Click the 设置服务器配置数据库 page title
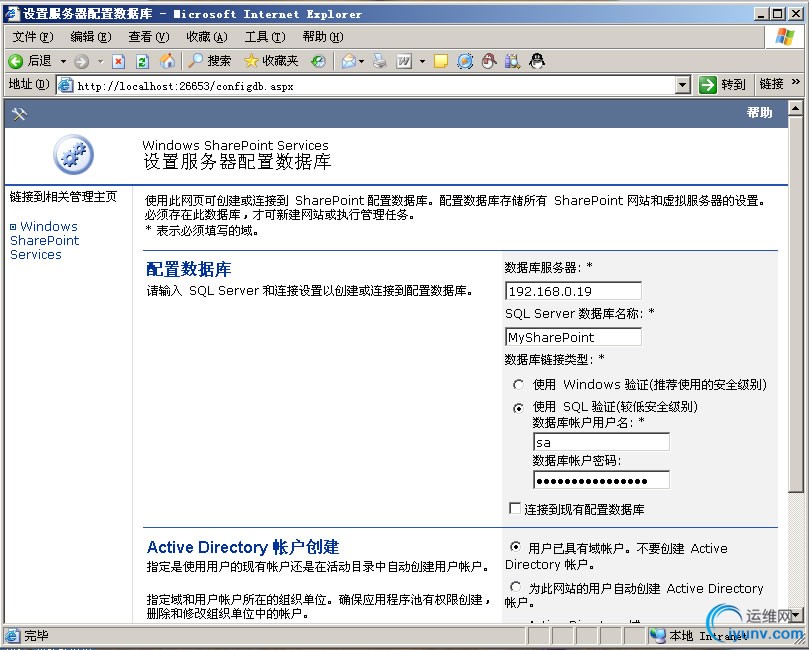The height and width of the screenshot is (650, 809). coord(237,162)
